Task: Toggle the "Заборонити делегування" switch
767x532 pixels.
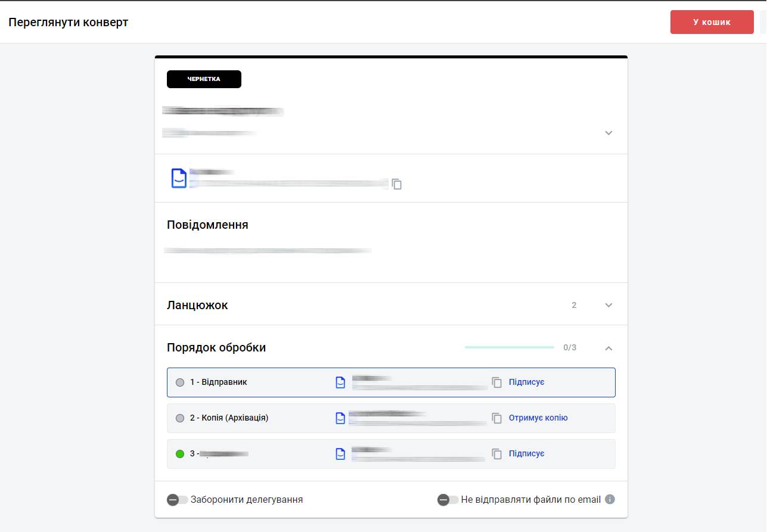Action: [x=178, y=500]
